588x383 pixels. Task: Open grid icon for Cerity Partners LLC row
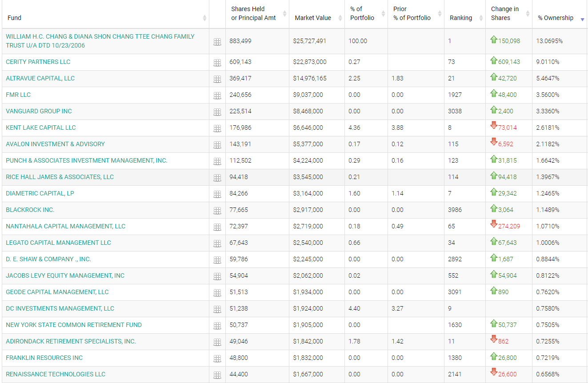click(217, 63)
